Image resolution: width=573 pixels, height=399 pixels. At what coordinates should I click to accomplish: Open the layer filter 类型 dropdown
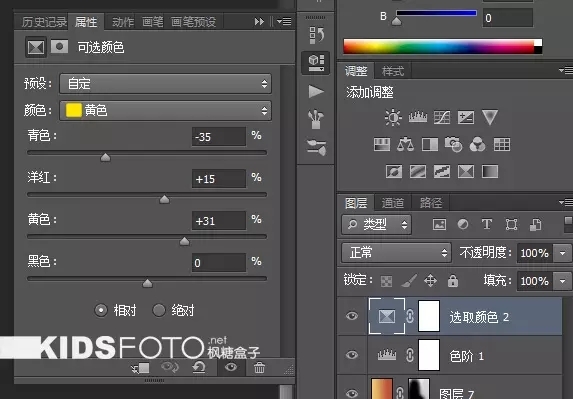click(376, 224)
